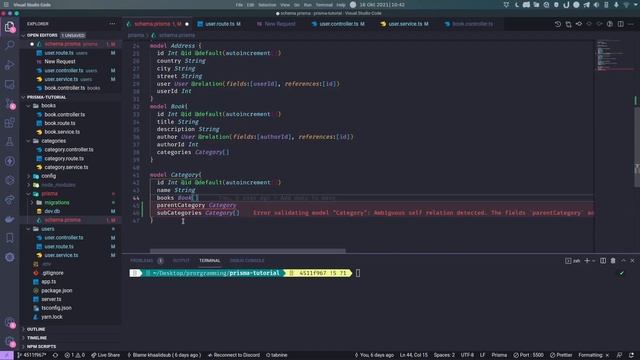Open the Explorer more actions ellipsis

point(112,24)
